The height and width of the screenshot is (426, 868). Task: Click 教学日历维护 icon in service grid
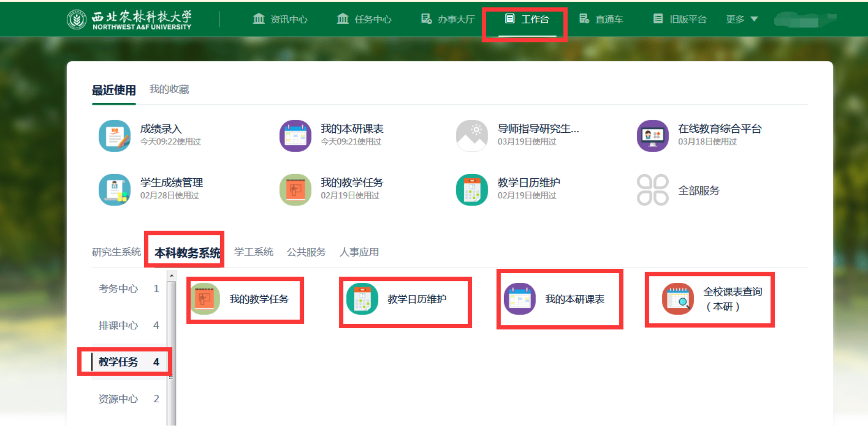[362, 299]
